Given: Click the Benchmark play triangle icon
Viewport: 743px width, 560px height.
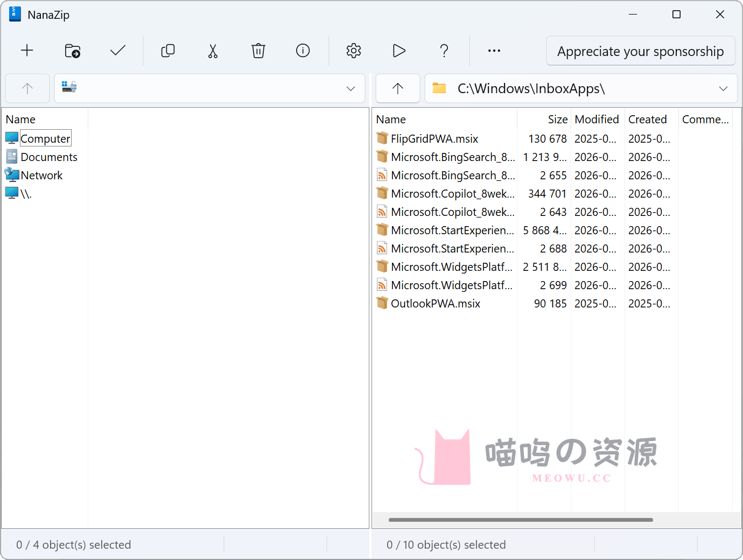Looking at the screenshot, I should tap(399, 51).
